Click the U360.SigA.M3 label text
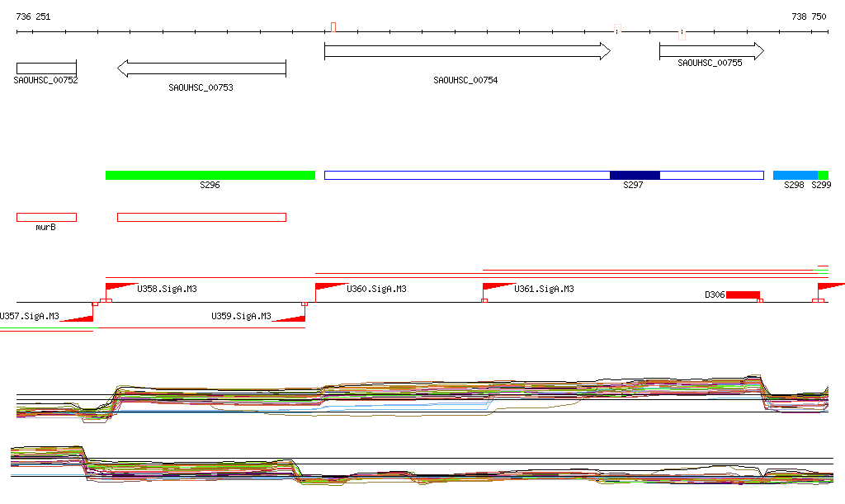Viewport: 845px width, 504px height. pos(376,290)
